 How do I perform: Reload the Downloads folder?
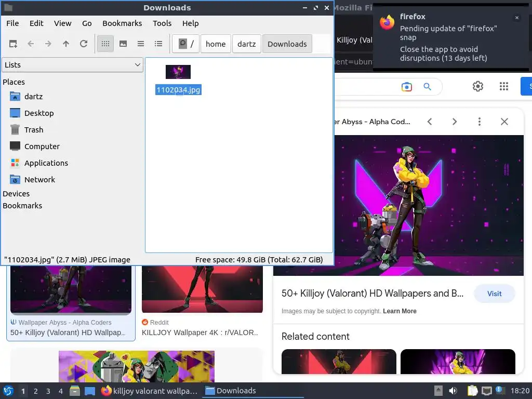(84, 44)
